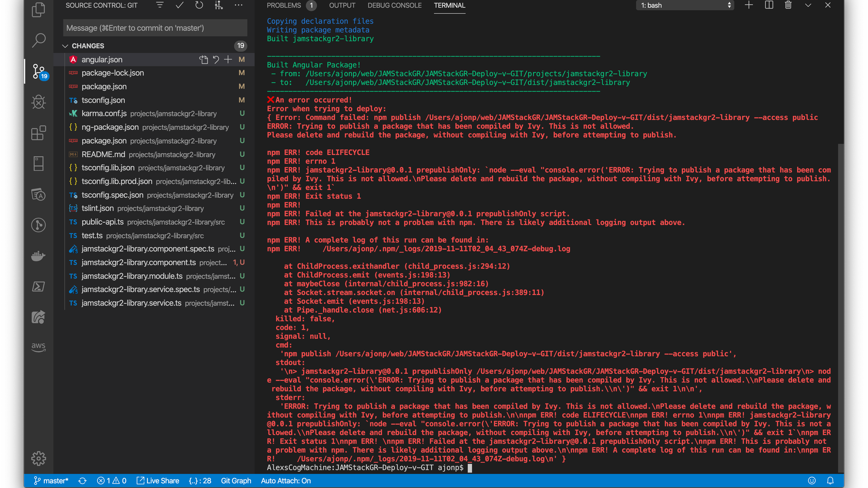Open the AWS toolkit sidebar icon

pyautogui.click(x=39, y=347)
